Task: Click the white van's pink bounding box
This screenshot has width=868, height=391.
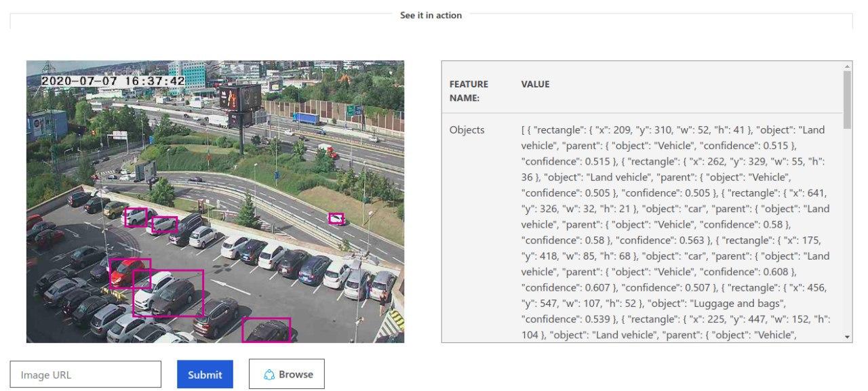Action: 138,215
